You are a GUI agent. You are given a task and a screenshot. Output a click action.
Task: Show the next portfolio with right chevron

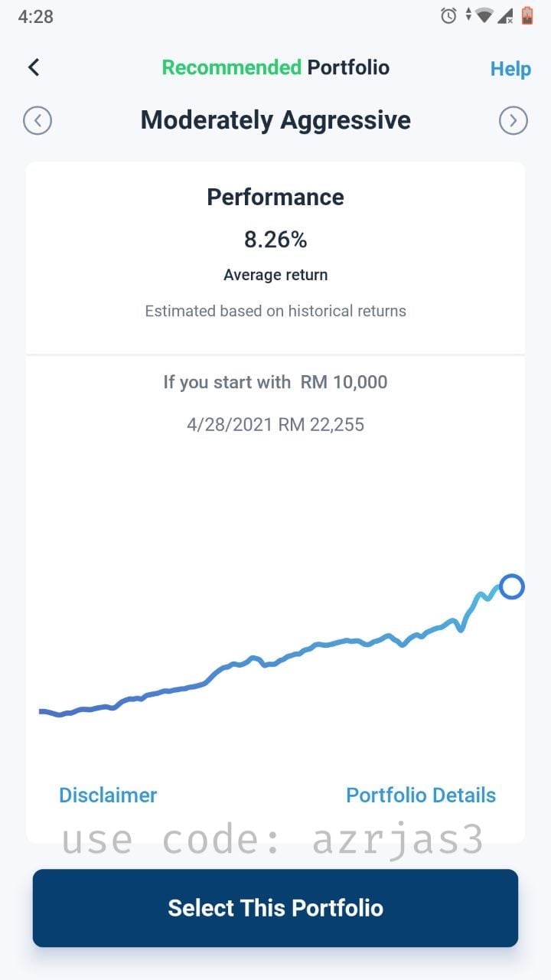[514, 121]
